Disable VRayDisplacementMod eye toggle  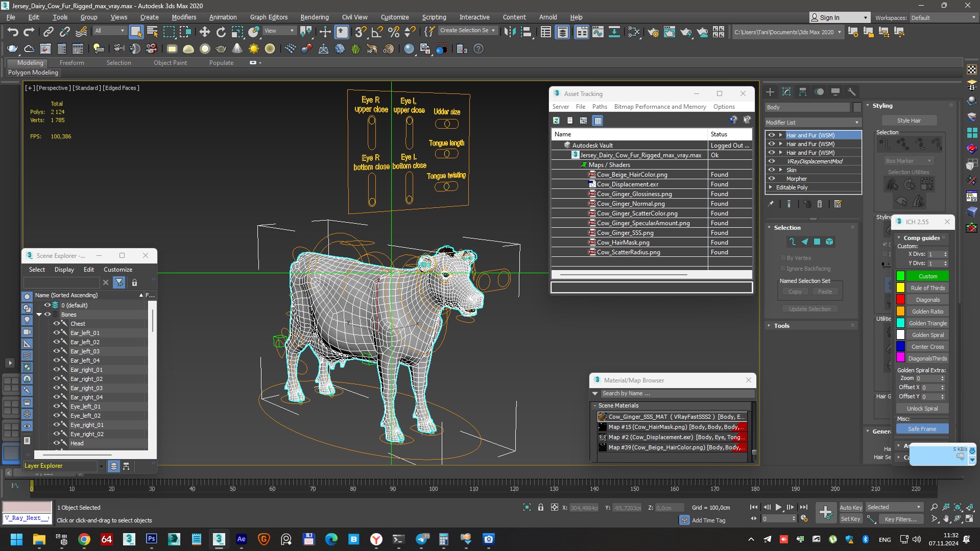coord(772,161)
